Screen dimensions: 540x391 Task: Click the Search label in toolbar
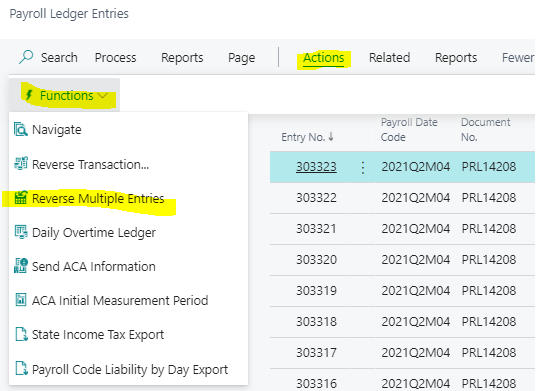tap(59, 58)
